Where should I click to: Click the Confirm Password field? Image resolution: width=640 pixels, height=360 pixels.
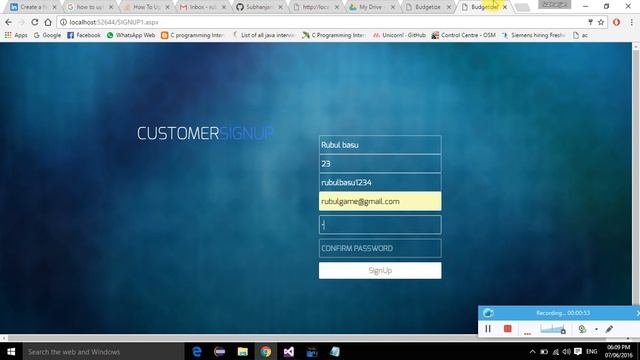[380, 248]
